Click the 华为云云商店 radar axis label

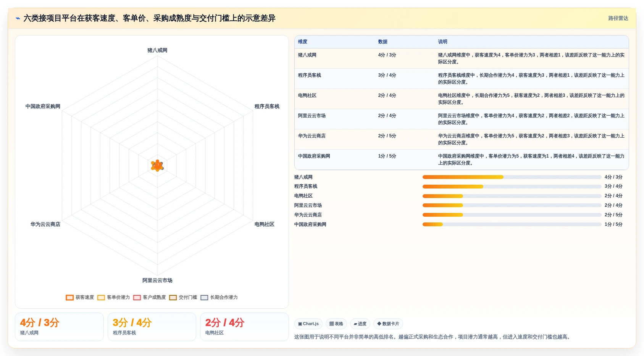[x=45, y=224]
